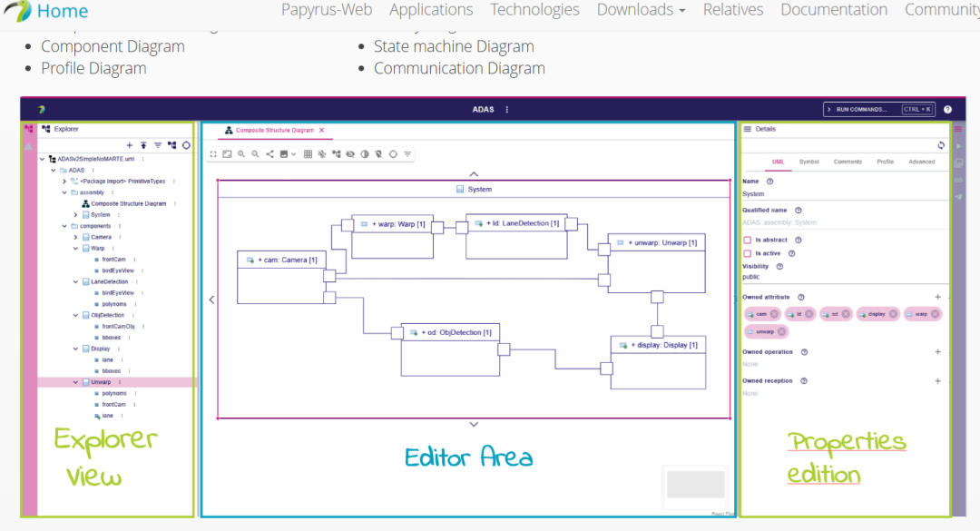This screenshot has height=531, width=980.
Task: Add a new Owned attribute with plus
Action: (x=937, y=297)
